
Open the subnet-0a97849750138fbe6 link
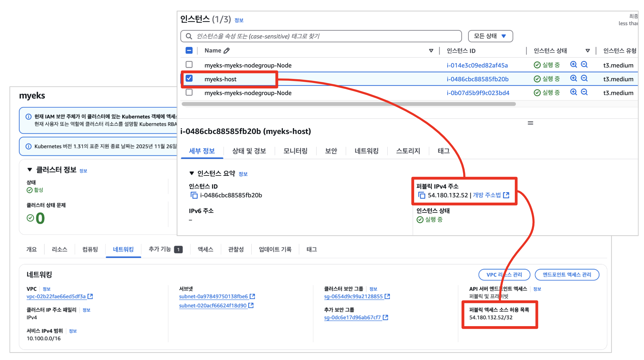coord(213,296)
